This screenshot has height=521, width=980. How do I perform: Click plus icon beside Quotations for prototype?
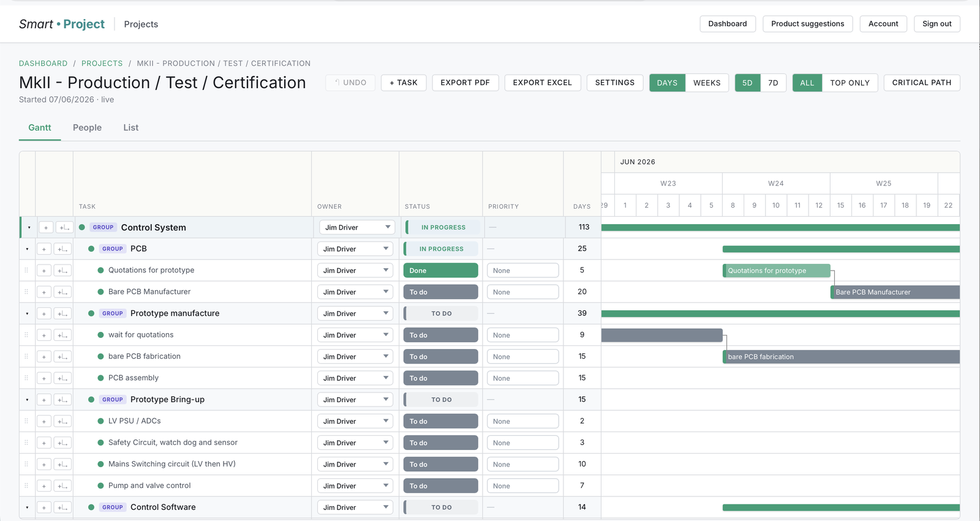pyautogui.click(x=44, y=271)
